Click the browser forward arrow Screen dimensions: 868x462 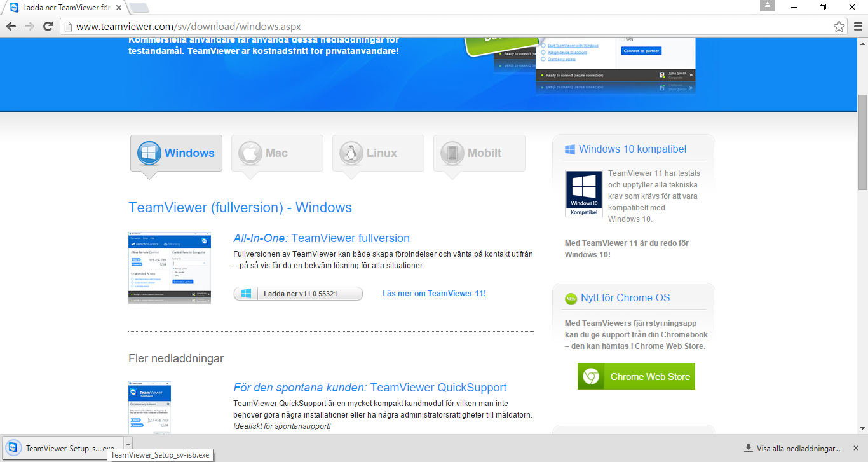pyautogui.click(x=29, y=26)
